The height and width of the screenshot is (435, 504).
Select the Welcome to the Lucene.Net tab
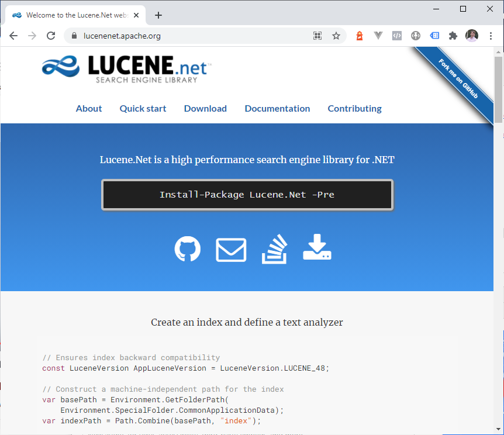tap(75, 15)
